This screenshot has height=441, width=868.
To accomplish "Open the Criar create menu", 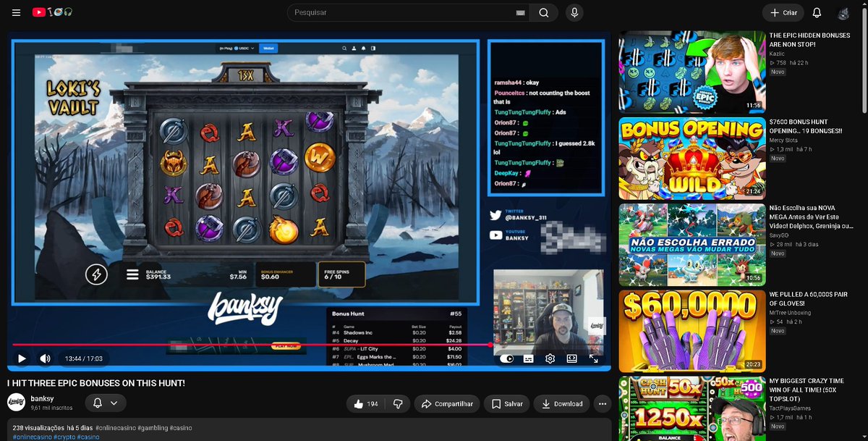I will coord(783,13).
